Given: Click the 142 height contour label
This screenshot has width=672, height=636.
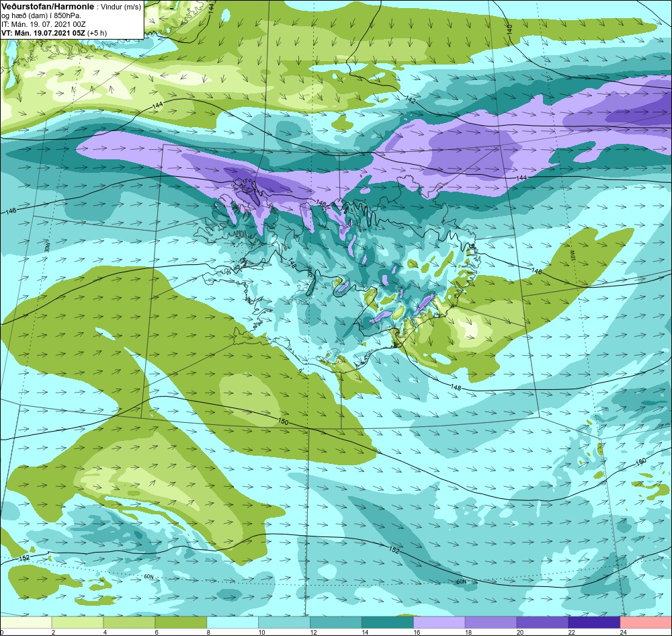Looking at the screenshot, I should pos(411,100).
